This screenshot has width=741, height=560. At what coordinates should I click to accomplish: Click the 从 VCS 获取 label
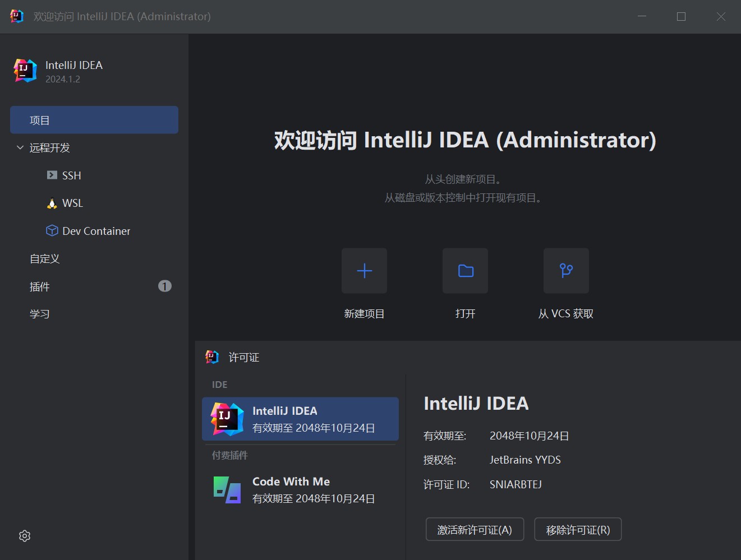(566, 313)
